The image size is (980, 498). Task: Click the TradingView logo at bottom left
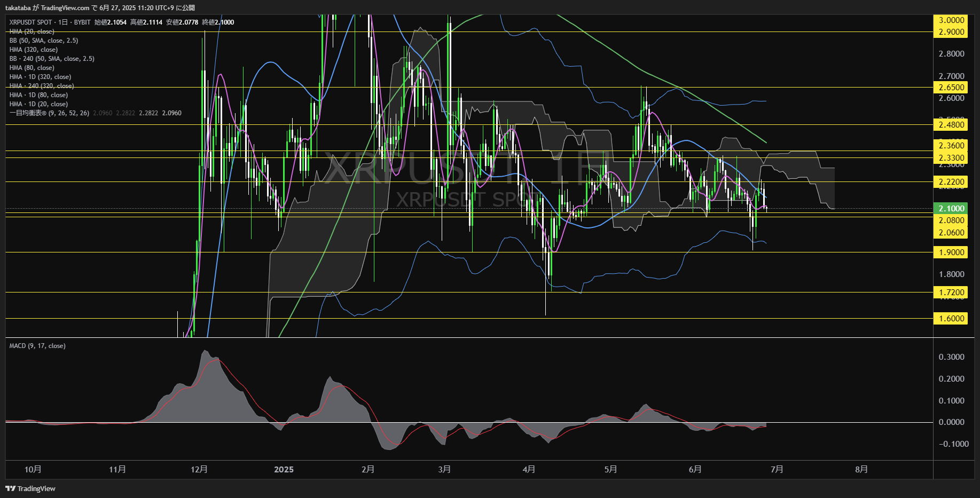(30, 488)
